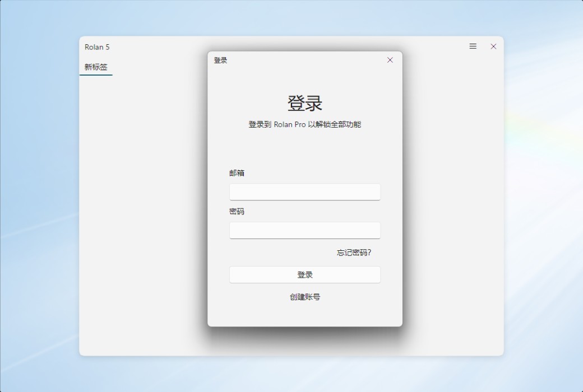The width and height of the screenshot is (583, 392).
Task: Close the 登录 dialog
Action: pos(390,60)
